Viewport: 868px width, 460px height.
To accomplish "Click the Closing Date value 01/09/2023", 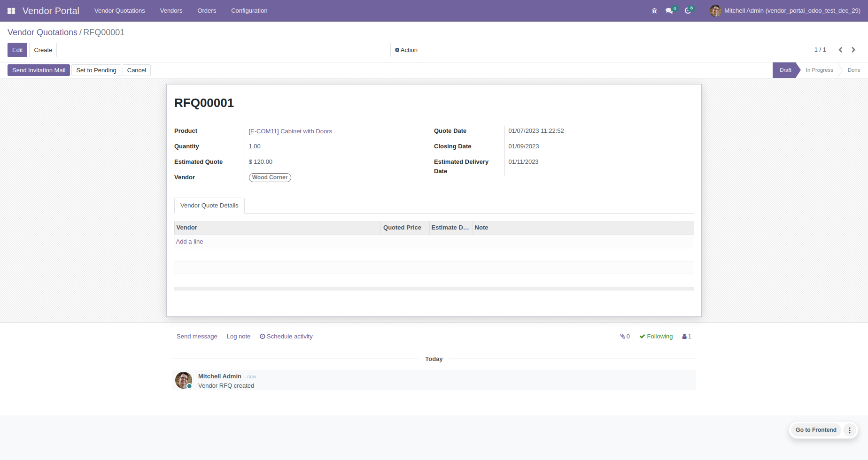I will tap(524, 146).
